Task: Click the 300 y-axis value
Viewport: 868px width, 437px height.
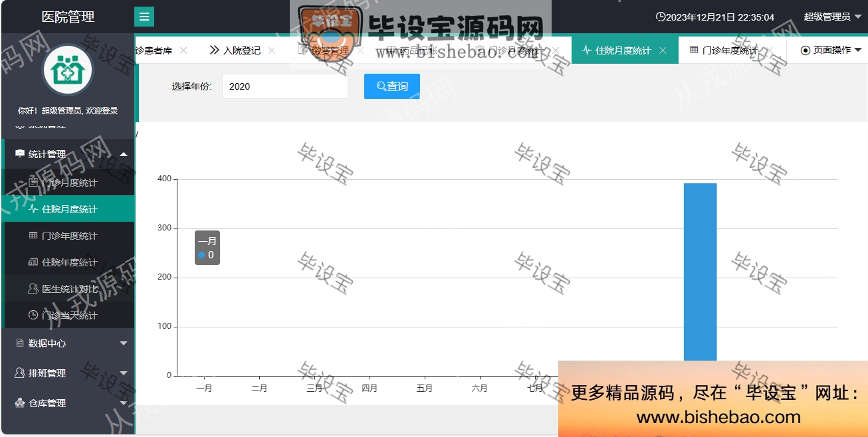Action: (164, 228)
